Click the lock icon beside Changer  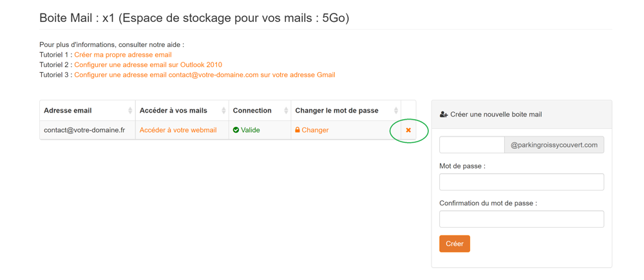pos(298,130)
